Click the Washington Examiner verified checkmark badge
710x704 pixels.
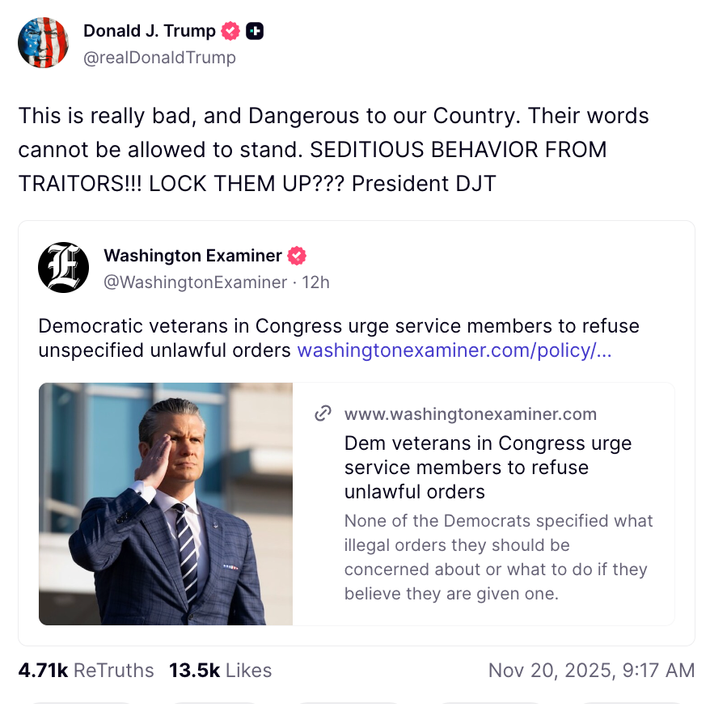click(x=297, y=256)
